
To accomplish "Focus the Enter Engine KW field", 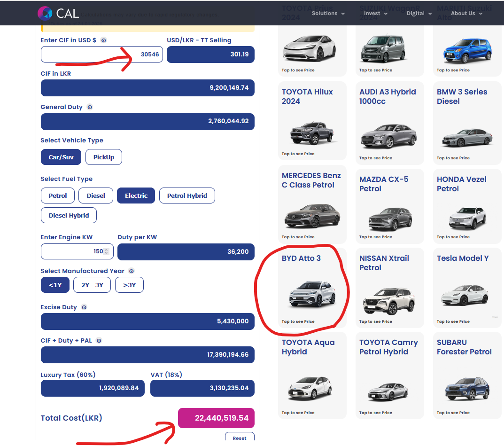I will 77,252.
